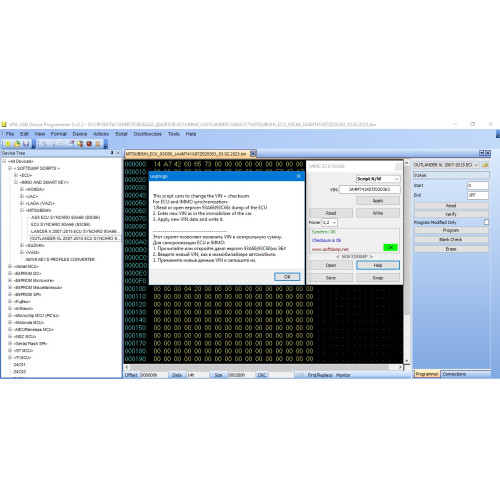Screen dimensions: 500x500
Task: Click the VIN input field
Action: pos(370,189)
